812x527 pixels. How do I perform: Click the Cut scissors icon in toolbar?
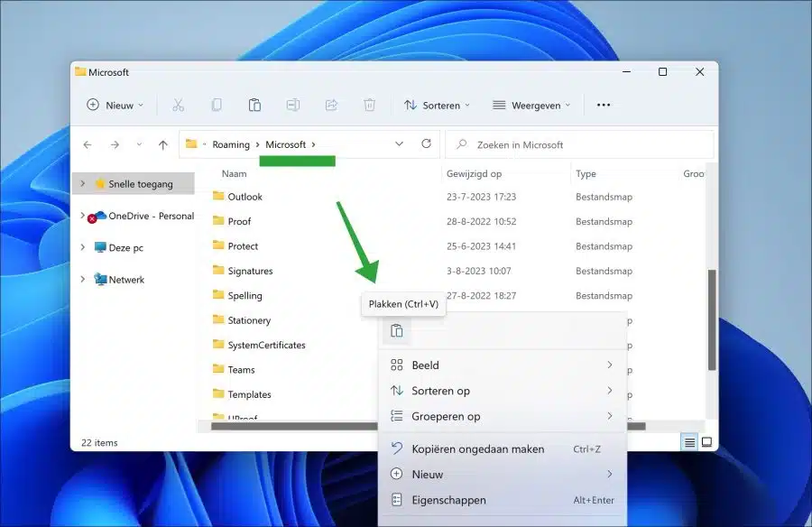tap(178, 106)
